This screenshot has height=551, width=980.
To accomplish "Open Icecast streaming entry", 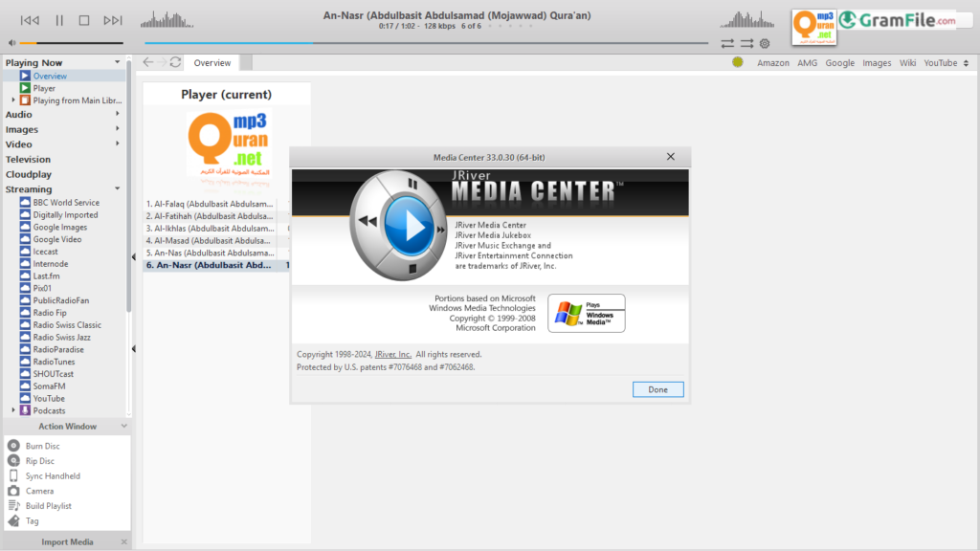I will [45, 252].
